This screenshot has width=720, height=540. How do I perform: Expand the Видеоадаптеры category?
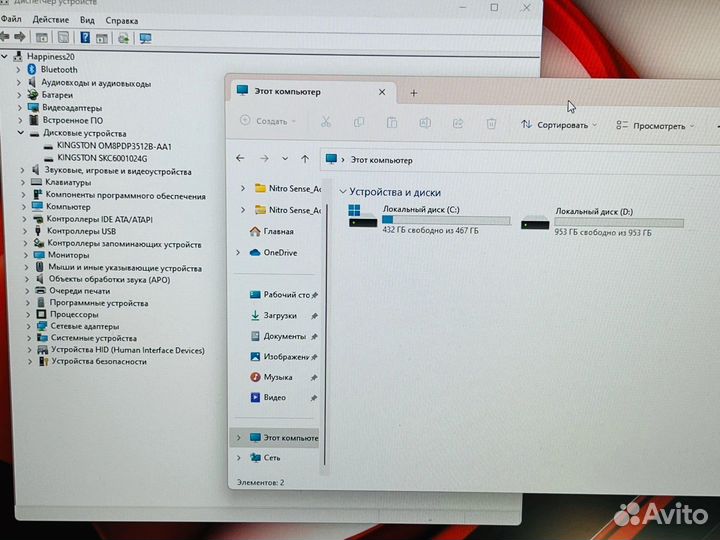tap(20, 107)
